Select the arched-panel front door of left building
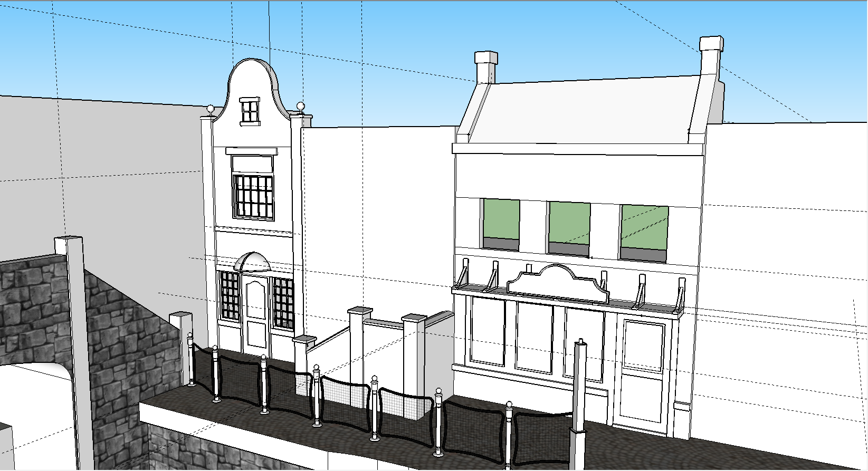The image size is (868, 471). click(x=256, y=314)
